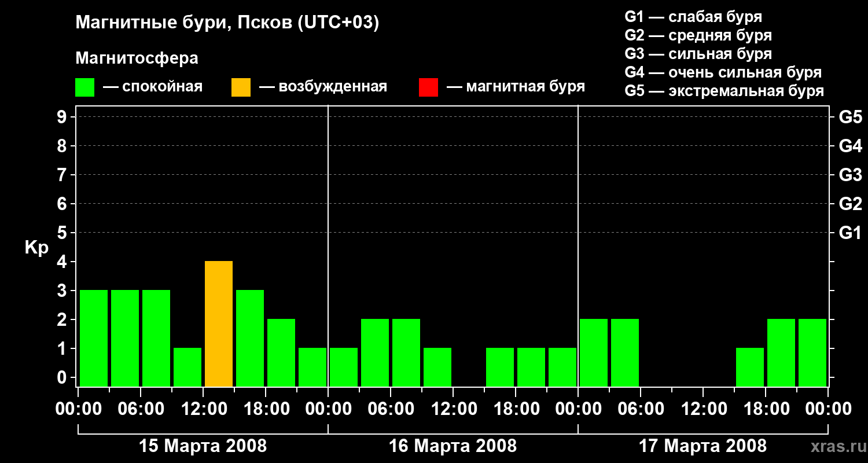Click the '15 Марта 2008' date label

(203, 446)
